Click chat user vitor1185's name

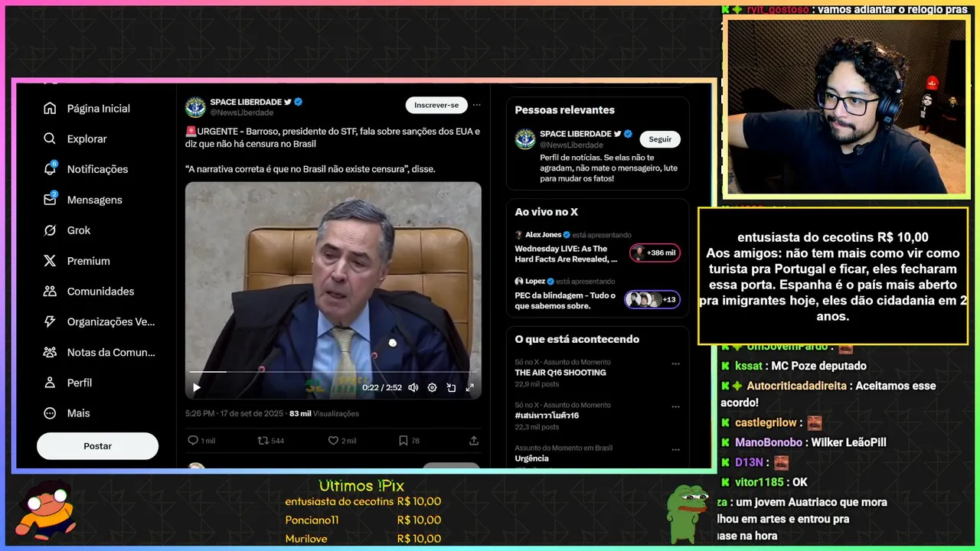(759, 482)
